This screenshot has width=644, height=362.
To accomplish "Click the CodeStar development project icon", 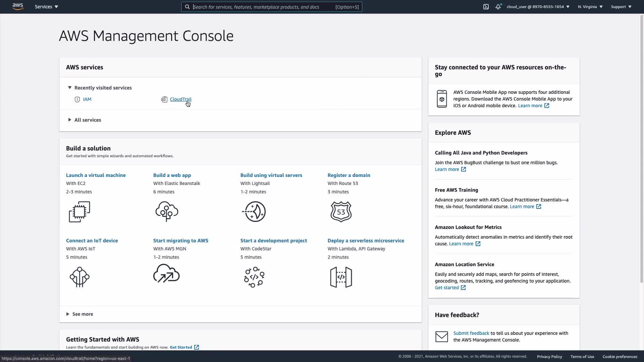I will [254, 277].
